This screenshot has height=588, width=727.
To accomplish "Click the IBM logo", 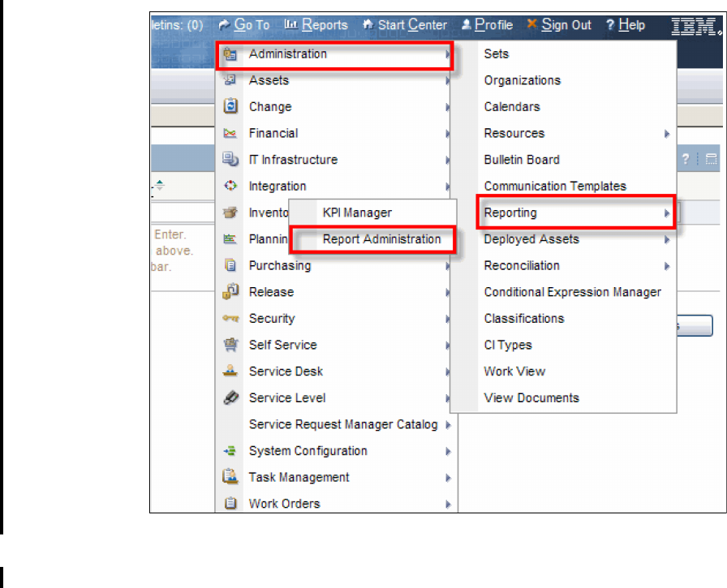I will coord(696,27).
